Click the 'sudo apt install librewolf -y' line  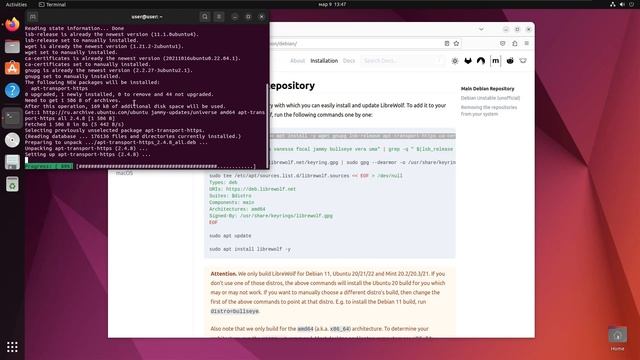[x=250, y=249]
